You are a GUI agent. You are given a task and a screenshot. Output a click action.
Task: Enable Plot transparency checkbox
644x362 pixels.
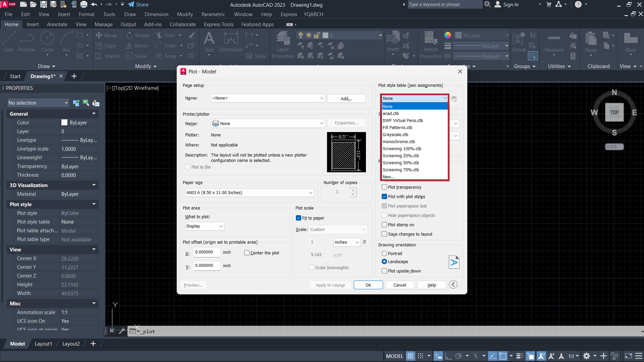(384, 187)
